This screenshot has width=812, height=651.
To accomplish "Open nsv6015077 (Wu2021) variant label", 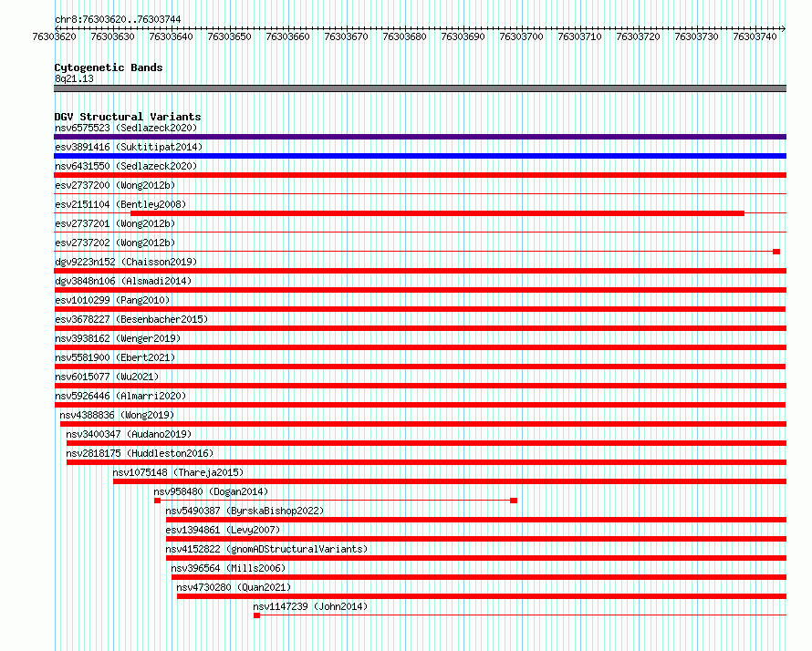I will (107, 377).
